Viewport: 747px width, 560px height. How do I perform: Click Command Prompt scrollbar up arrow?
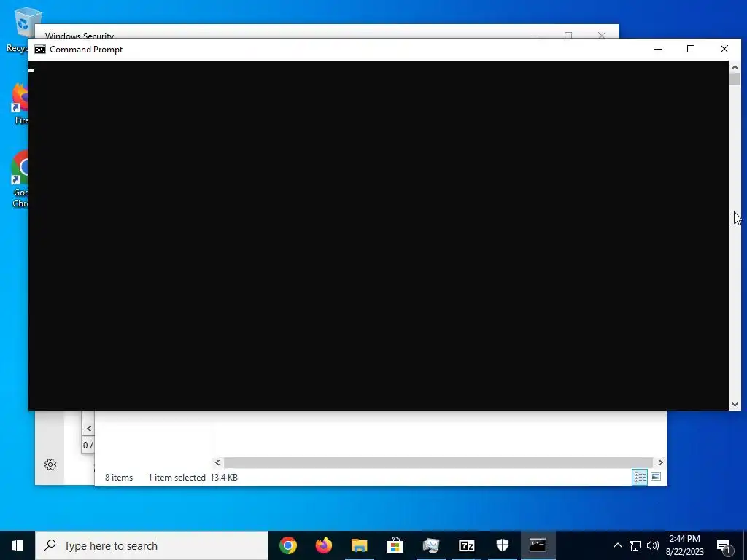point(735,67)
